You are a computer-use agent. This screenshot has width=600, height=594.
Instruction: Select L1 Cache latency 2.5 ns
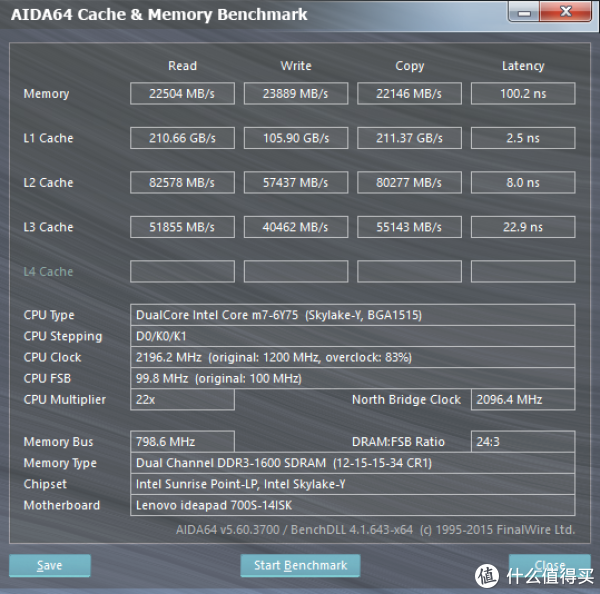[x=523, y=138]
